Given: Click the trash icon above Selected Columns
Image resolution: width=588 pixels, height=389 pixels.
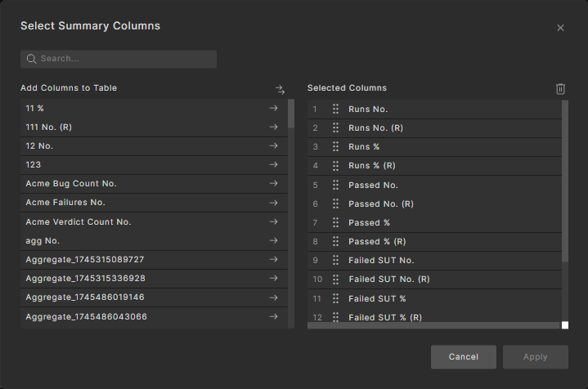Looking at the screenshot, I should coord(560,88).
